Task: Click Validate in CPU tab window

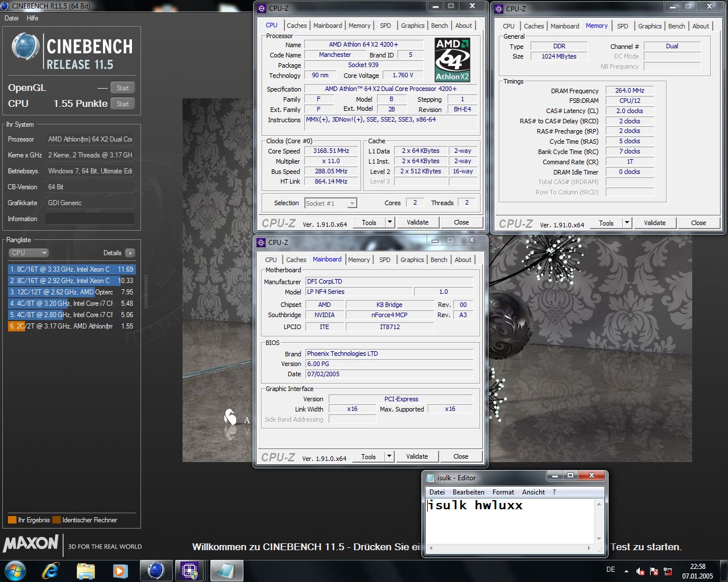Action: (417, 222)
